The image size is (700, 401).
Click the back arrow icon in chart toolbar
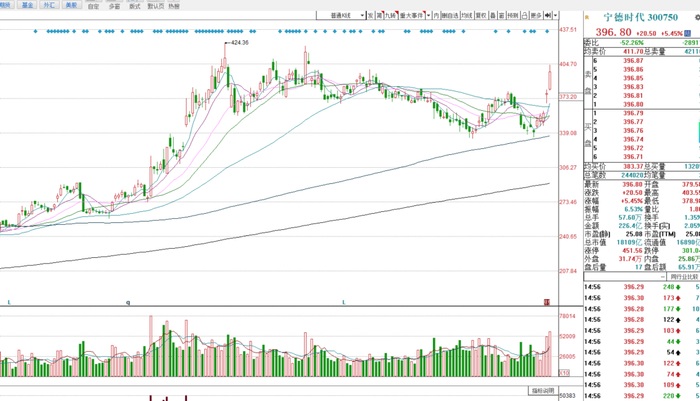click(x=547, y=16)
